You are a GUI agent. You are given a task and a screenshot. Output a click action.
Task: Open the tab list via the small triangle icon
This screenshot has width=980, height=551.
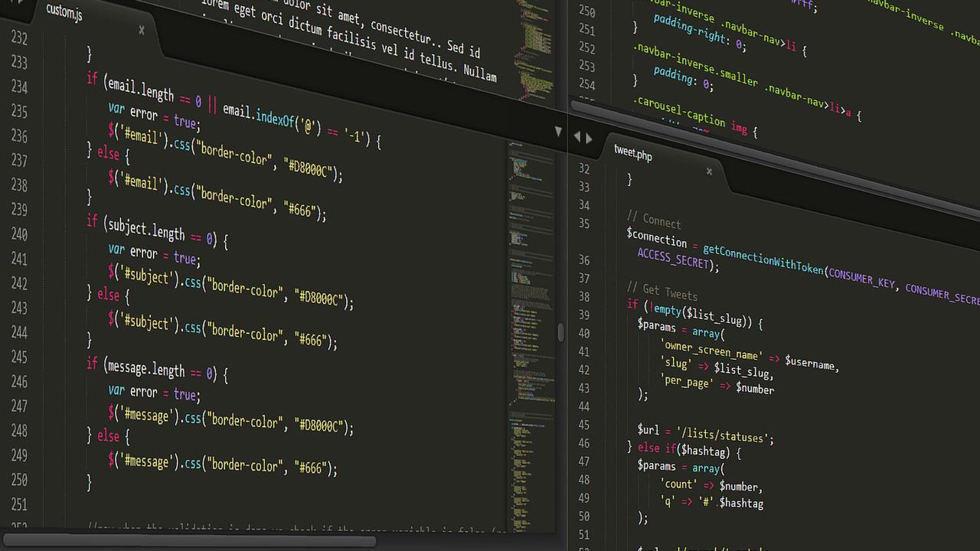coord(558,131)
